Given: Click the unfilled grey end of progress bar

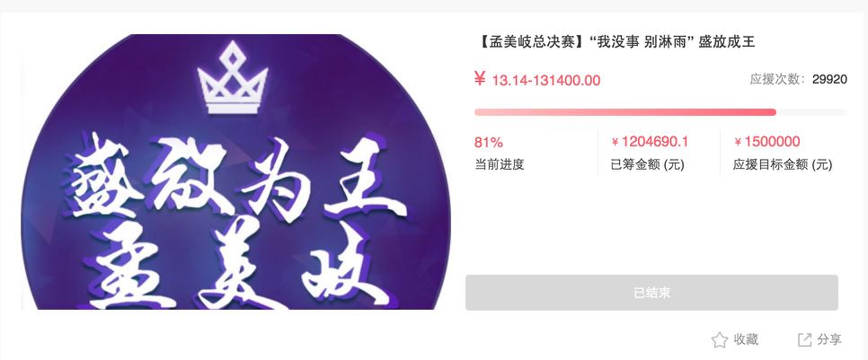Looking at the screenshot, I should pos(811,112).
